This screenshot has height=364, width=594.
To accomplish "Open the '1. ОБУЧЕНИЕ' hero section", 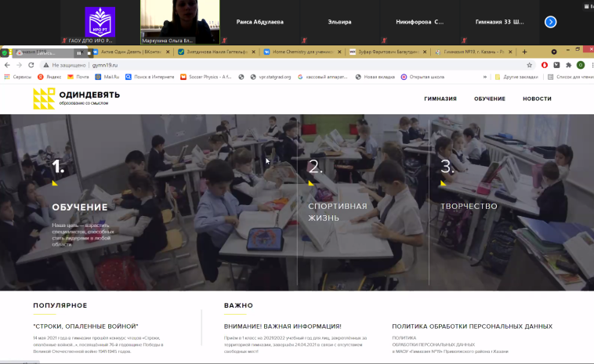I will 80,207.
